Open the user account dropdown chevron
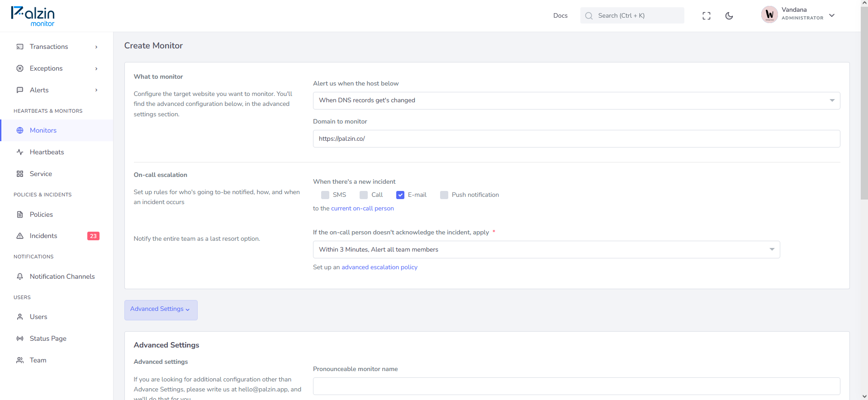The width and height of the screenshot is (868, 400). [x=832, y=15]
